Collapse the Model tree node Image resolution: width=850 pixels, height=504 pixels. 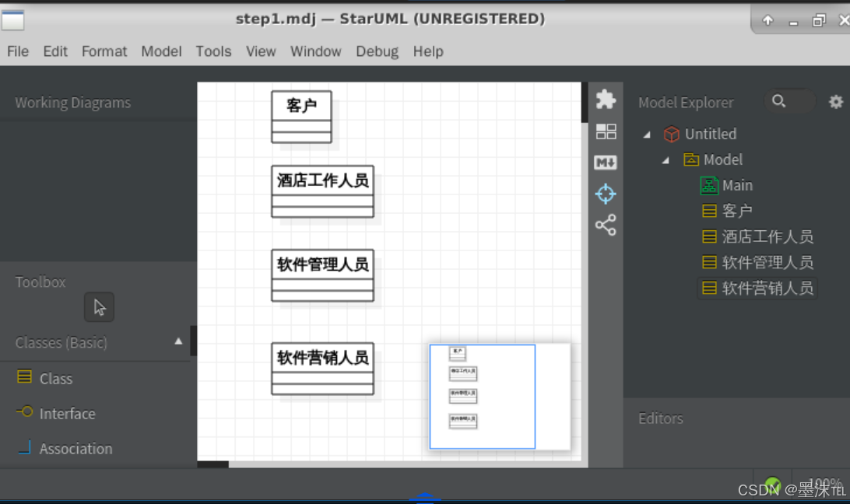click(x=666, y=160)
